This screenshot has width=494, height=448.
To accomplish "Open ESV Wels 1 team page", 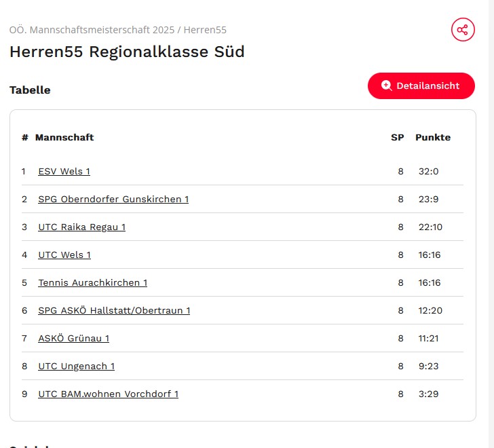I will pyautogui.click(x=64, y=171).
